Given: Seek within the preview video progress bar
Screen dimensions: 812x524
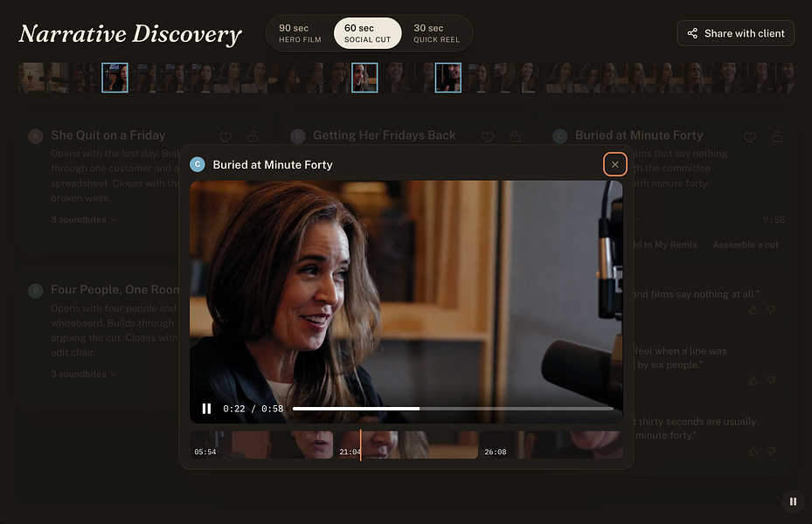Looking at the screenshot, I should tap(453, 409).
